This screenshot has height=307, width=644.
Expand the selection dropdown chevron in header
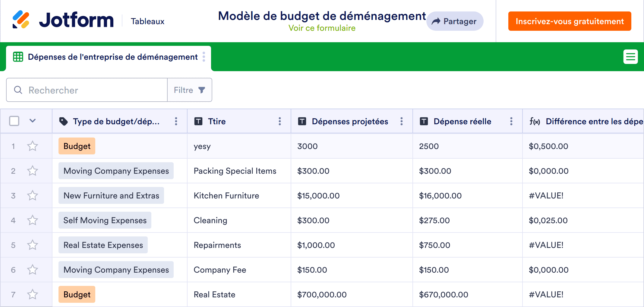point(33,121)
